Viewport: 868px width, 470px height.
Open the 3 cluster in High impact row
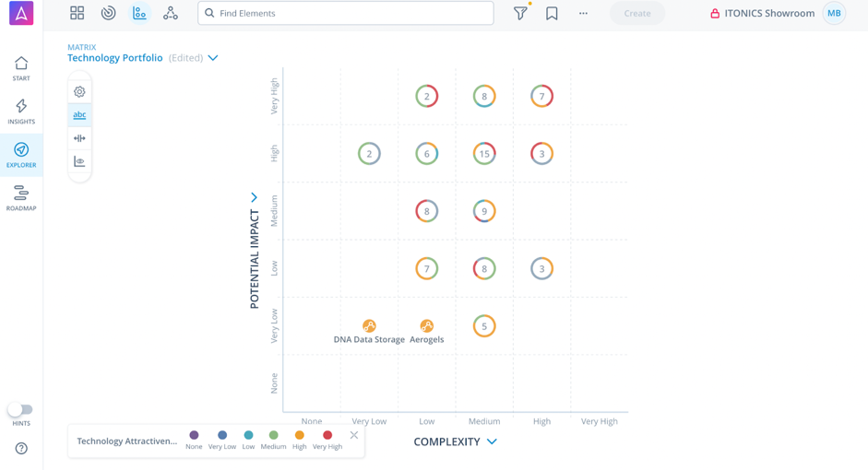542,154
